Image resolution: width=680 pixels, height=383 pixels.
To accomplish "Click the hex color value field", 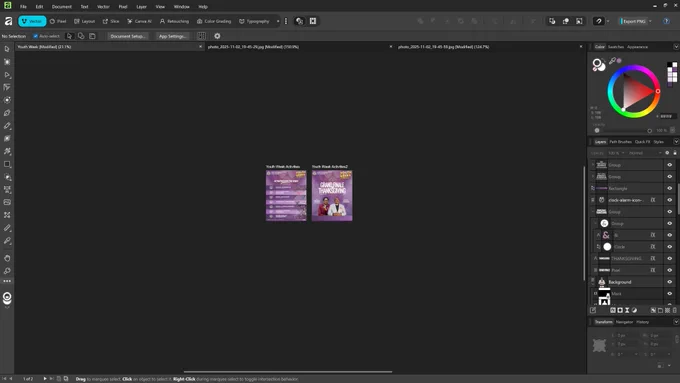I will [x=667, y=116].
